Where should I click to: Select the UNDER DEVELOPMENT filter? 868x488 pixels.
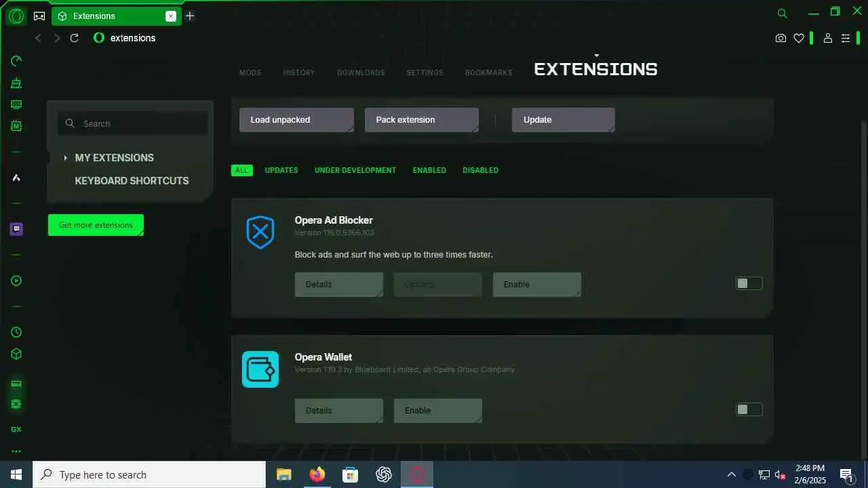(x=355, y=170)
